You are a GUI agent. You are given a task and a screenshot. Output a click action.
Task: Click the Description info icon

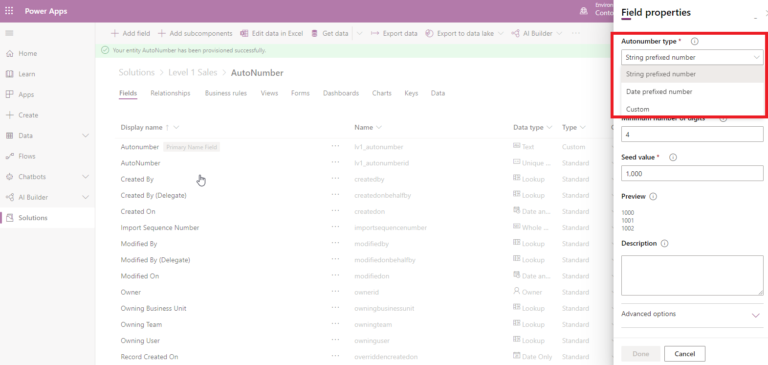tap(664, 243)
